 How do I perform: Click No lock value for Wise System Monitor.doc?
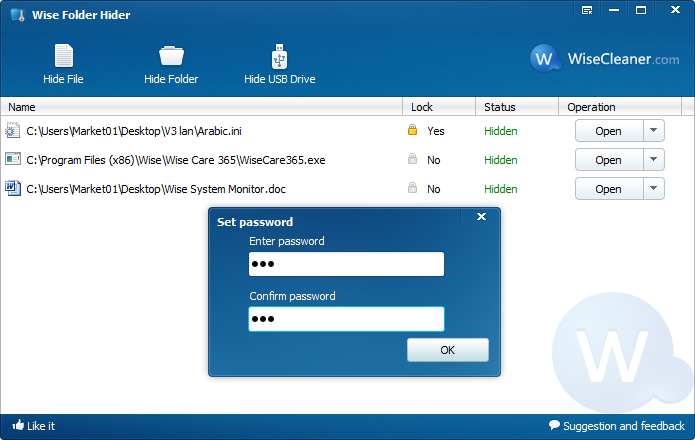coord(433,189)
